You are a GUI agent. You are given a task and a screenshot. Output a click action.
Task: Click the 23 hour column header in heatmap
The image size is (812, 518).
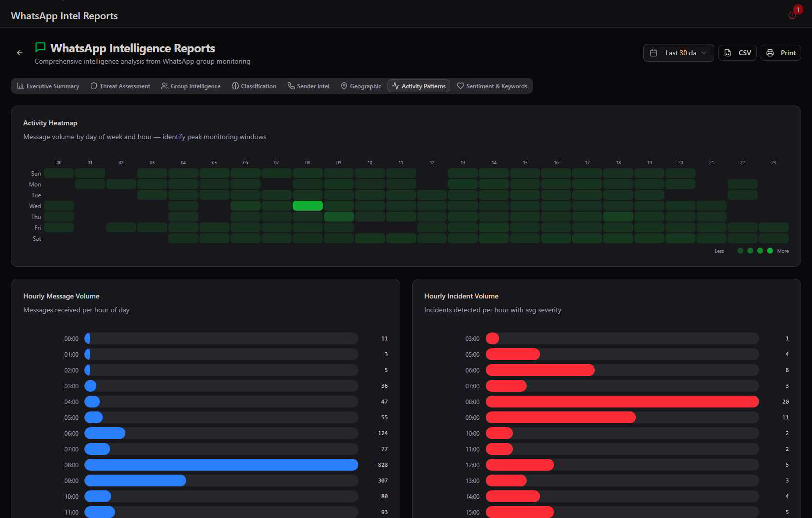773,163
